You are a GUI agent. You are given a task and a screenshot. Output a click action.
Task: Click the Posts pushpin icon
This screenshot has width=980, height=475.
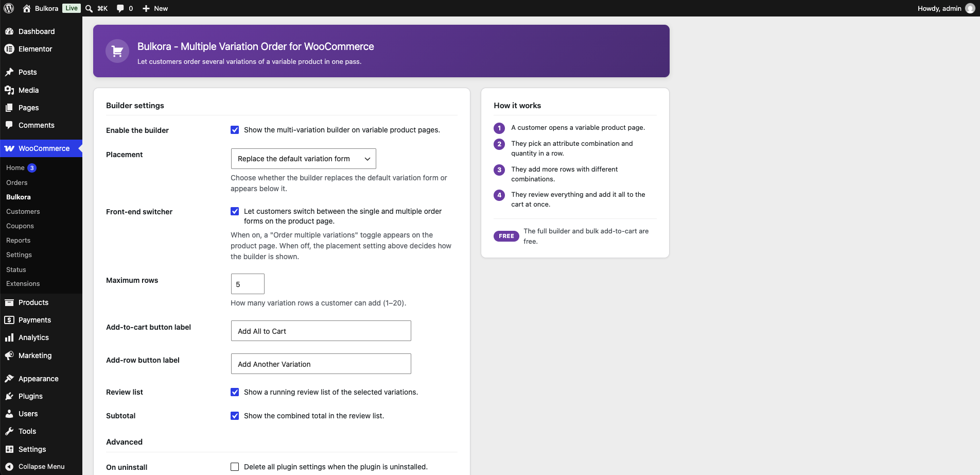9,72
